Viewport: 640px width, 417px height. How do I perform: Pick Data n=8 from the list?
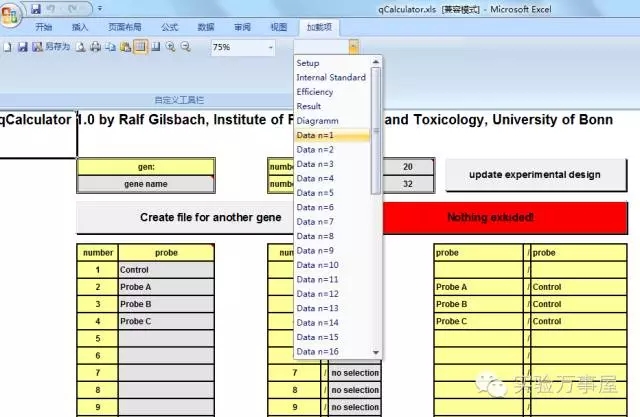point(332,236)
